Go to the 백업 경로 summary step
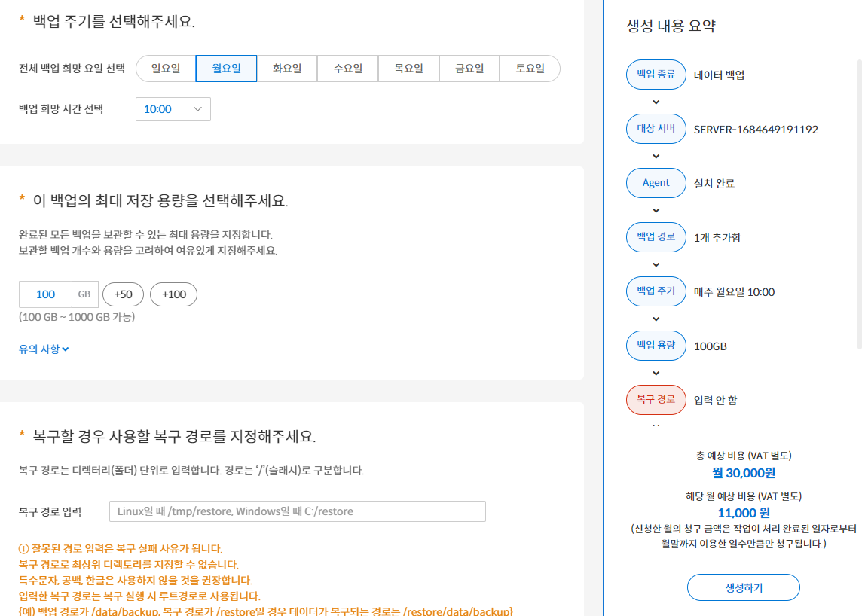The width and height of the screenshot is (865, 616). 656,237
